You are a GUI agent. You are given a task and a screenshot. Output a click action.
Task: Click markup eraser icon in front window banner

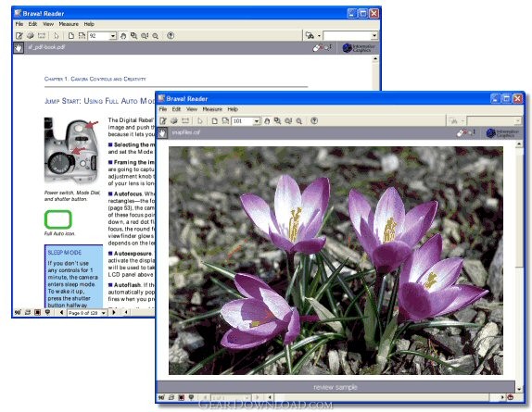pos(461,132)
